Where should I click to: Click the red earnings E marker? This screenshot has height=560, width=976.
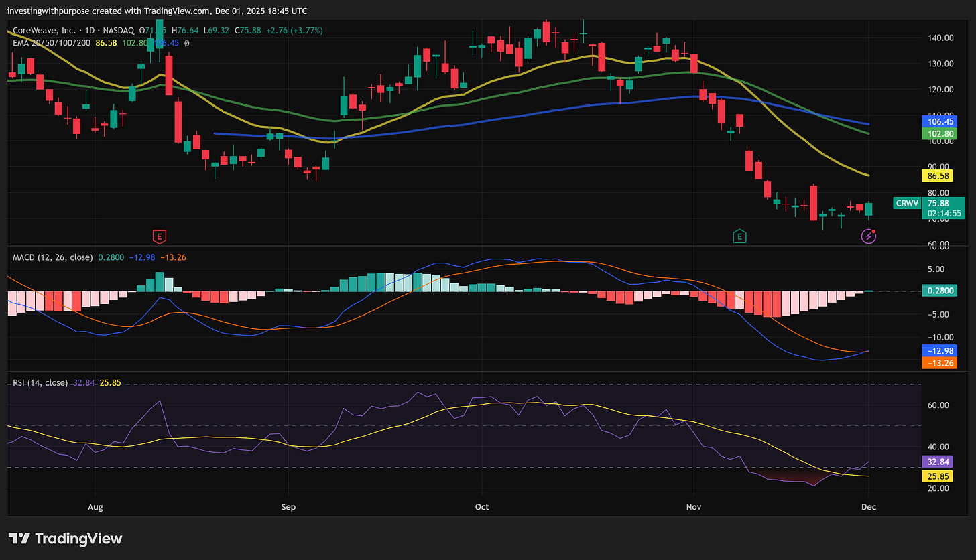[160, 236]
